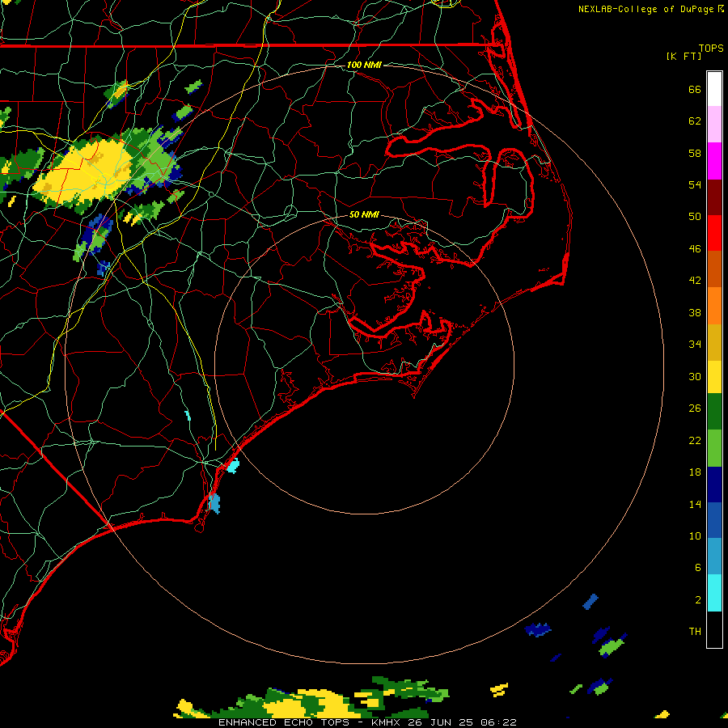The width and height of the screenshot is (728, 728).
Task: Click the light green 22 kft legend swatch
Action: click(x=714, y=448)
